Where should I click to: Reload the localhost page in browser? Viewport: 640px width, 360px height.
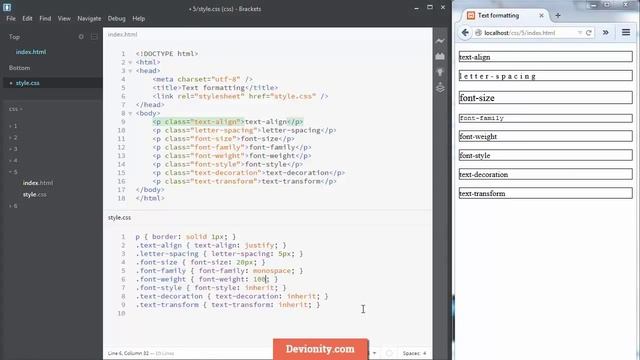pyautogui.click(x=589, y=33)
